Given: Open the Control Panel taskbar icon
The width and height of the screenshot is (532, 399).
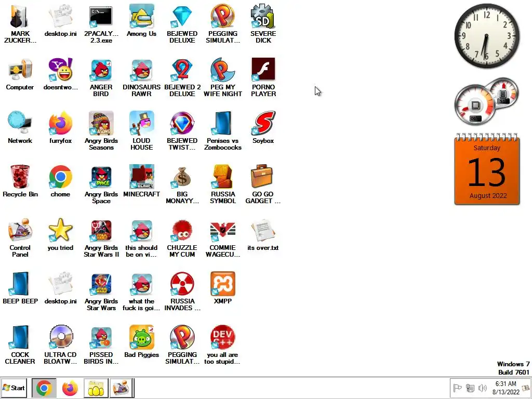Looking at the screenshot, I should coord(122,388).
